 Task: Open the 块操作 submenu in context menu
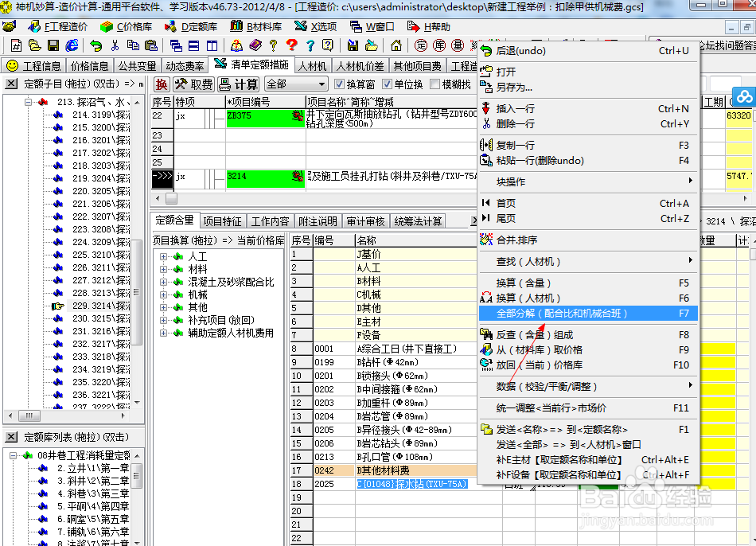[x=588, y=181]
